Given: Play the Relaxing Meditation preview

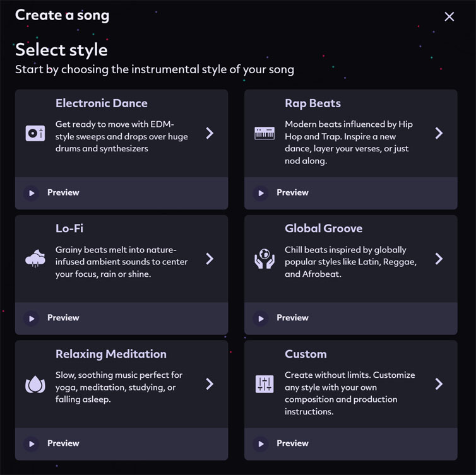Looking at the screenshot, I should (32, 443).
